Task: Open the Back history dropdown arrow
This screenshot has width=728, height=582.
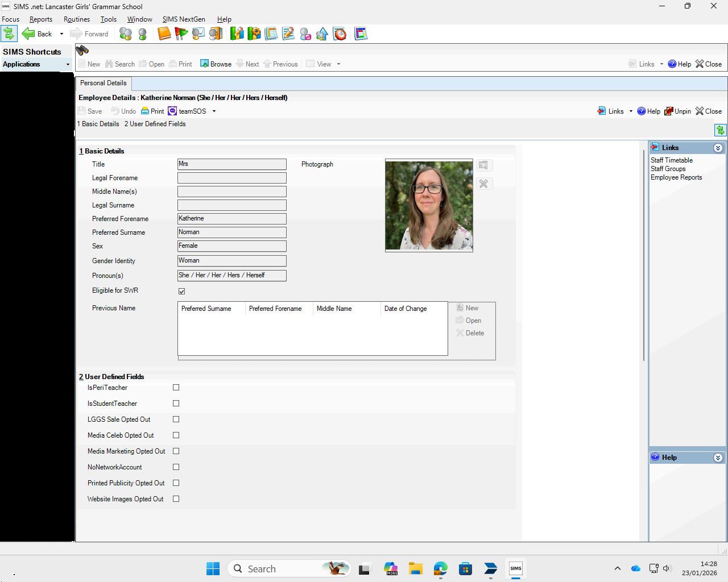Action: coord(61,34)
